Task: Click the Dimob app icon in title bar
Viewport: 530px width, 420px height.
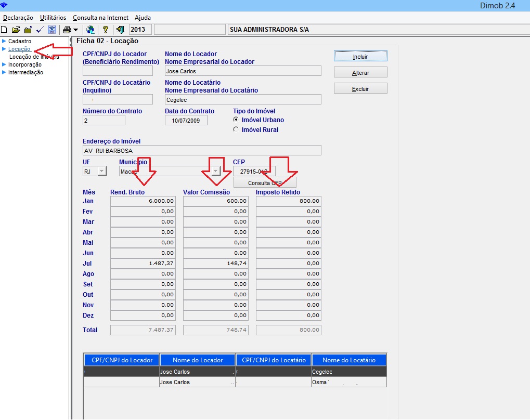Action: tap(4, 5)
